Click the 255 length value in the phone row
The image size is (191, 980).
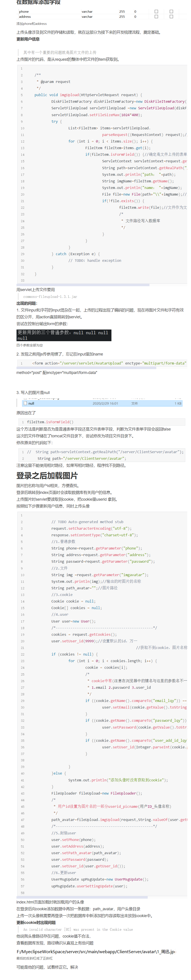point(122,12)
